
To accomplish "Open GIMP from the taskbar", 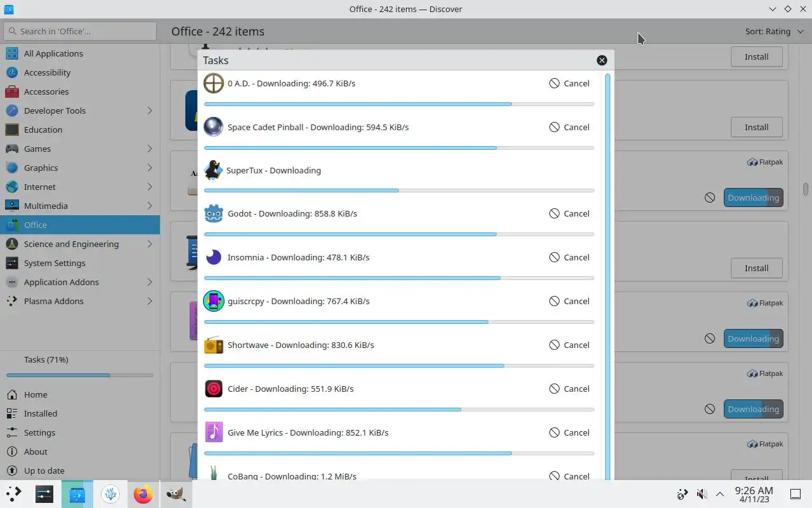I will tap(176, 494).
